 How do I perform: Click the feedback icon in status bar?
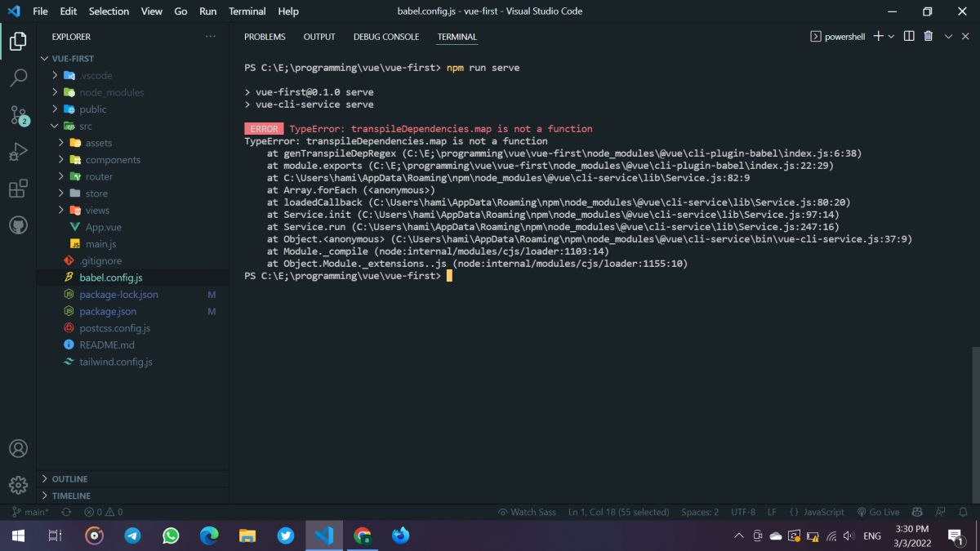[x=941, y=512]
